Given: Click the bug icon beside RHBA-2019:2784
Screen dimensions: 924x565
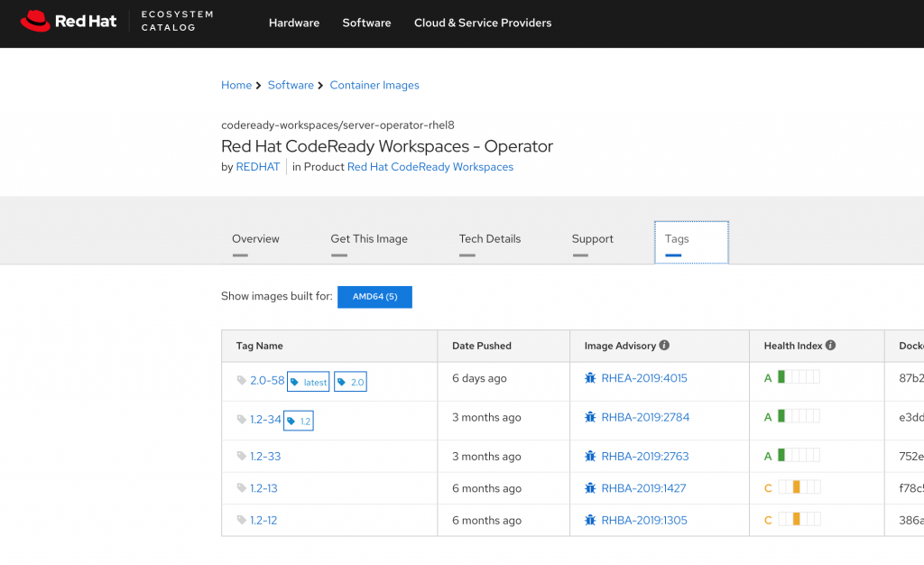Looking at the screenshot, I should 590,418.
